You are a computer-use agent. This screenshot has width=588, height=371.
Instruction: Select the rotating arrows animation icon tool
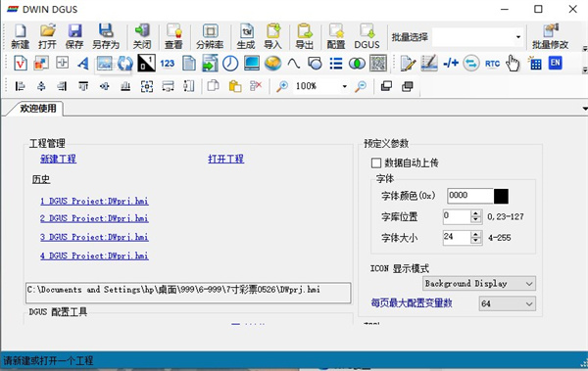click(x=124, y=63)
